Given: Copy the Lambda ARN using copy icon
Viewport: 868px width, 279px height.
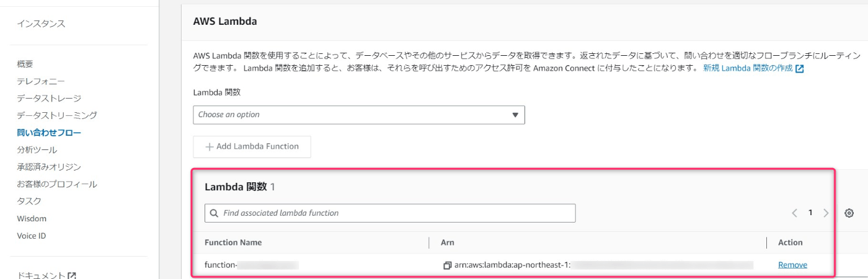Looking at the screenshot, I should click(447, 265).
